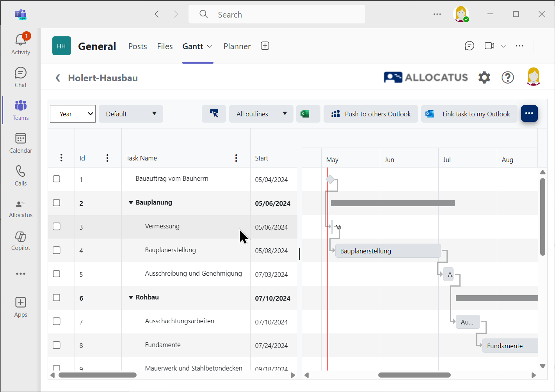Select the Bauplanerstellung bar in the chart

click(388, 251)
